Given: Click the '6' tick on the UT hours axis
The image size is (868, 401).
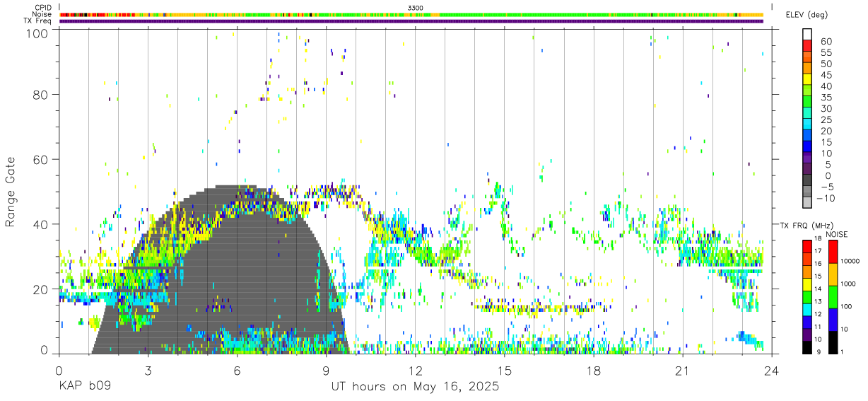Looking at the screenshot, I should click(x=237, y=371).
